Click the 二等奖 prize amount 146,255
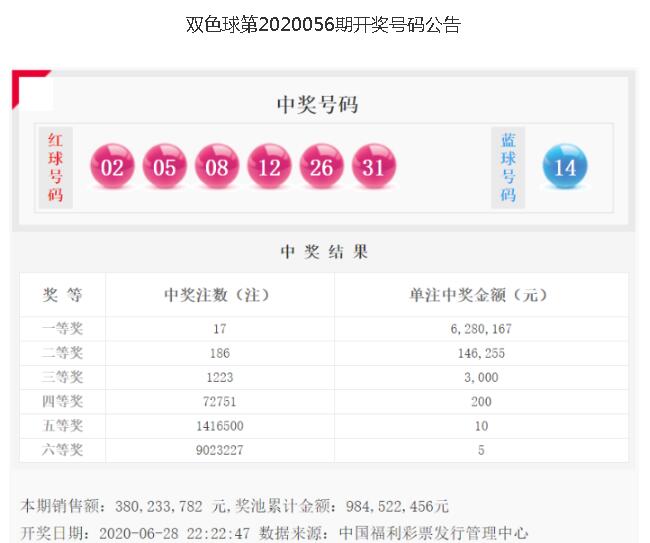The width and height of the screenshot is (650, 543). click(480, 353)
